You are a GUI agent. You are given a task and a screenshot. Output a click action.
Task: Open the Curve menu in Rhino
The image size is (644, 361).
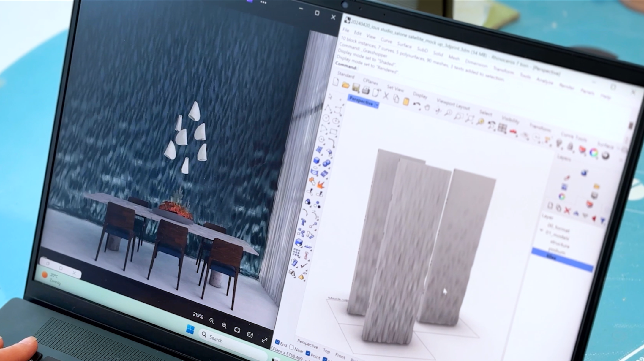tap(386, 41)
